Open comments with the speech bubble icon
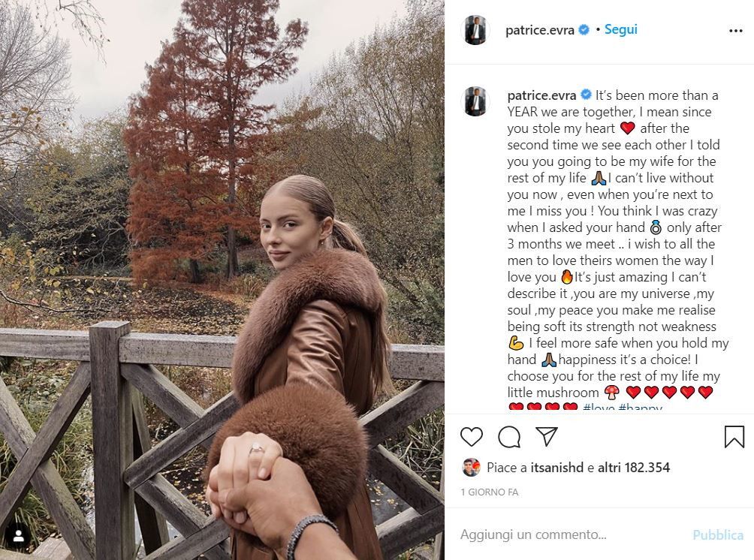This screenshot has width=754, height=560. (509, 436)
